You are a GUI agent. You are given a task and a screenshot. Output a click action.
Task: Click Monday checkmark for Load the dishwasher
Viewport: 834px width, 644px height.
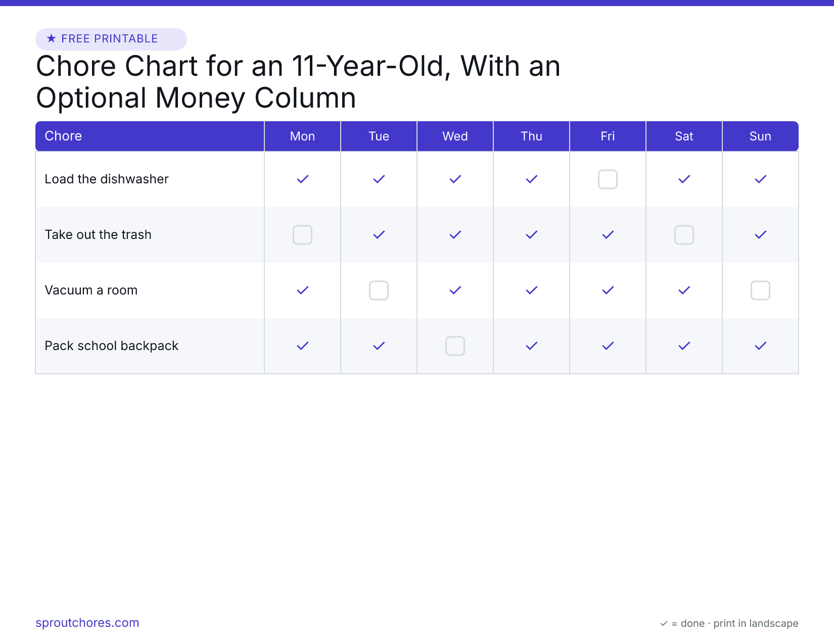pos(302,179)
